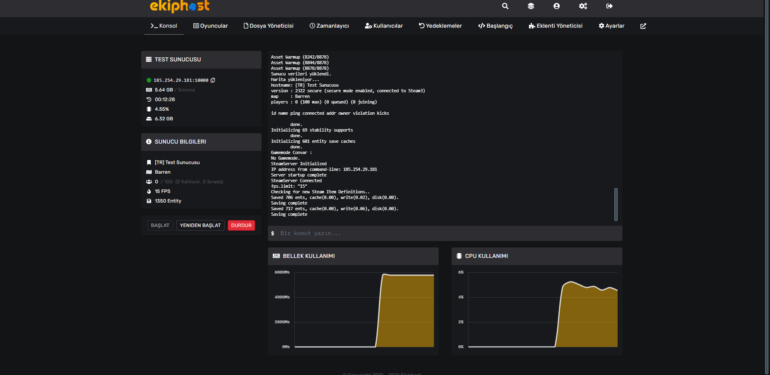Open the Eklenti Yöneticisi tab
Image resolution: width=770 pixels, height=375 pixels.
555,26
